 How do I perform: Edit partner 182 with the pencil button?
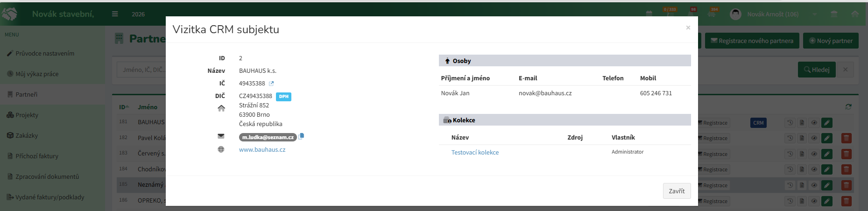(x=827, y=138)
